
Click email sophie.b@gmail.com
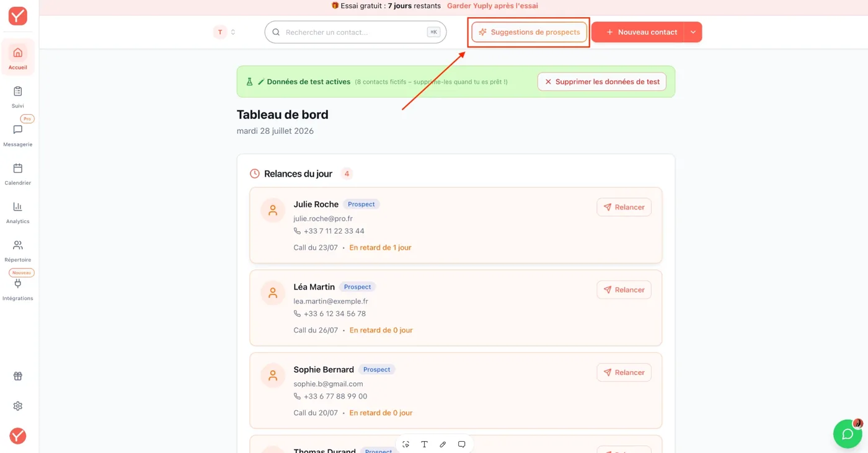[329, 384]
